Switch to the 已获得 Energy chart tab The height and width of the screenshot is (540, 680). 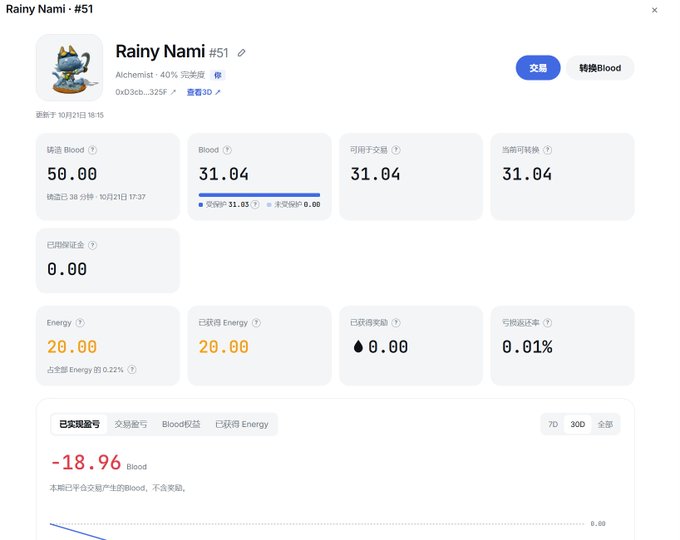tap(242, 424)
